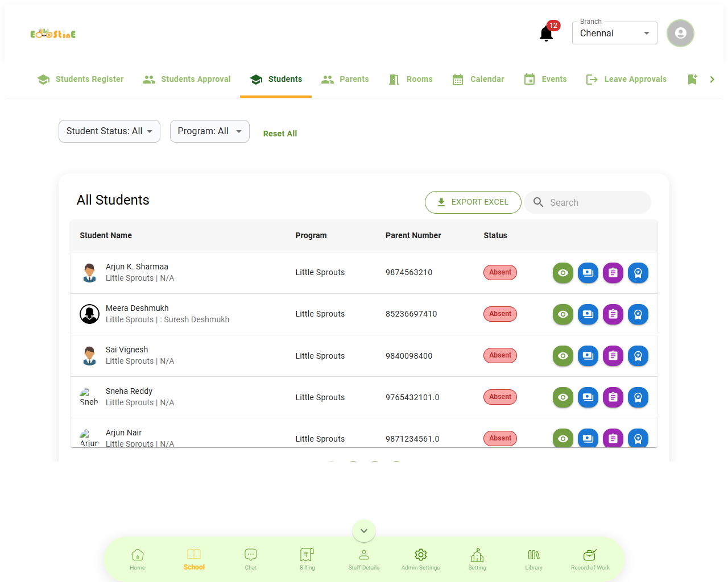Open blue screen icon for Arjun Nair
Screen dimensions: 728x582
click(x=588, y=438)
